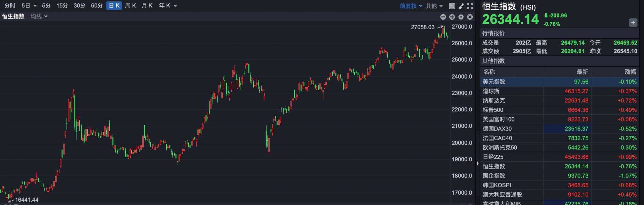Close the indicator panel with X icon
This screenshot has width=644, height=205.
[470, 17]
